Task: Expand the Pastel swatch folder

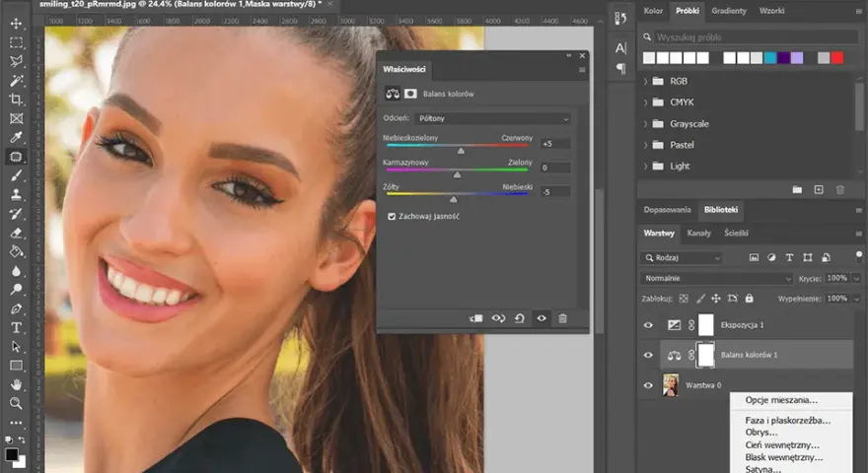Action: point(645,145)
